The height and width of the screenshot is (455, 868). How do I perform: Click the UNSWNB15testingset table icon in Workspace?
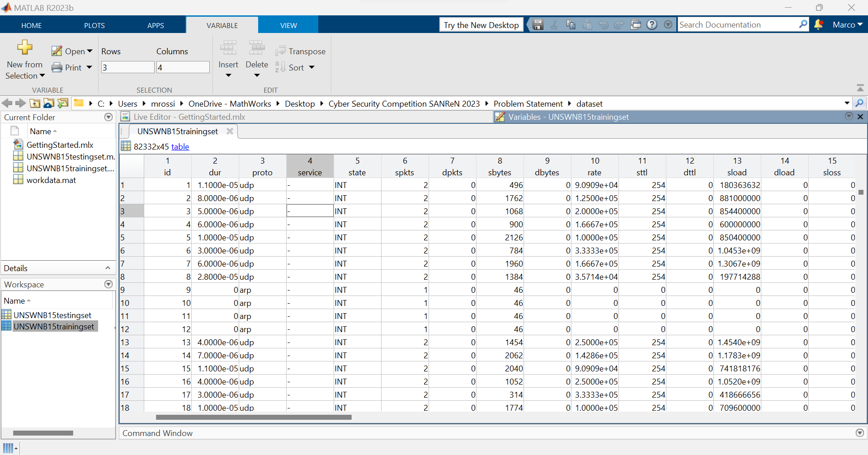coord(7,314)
